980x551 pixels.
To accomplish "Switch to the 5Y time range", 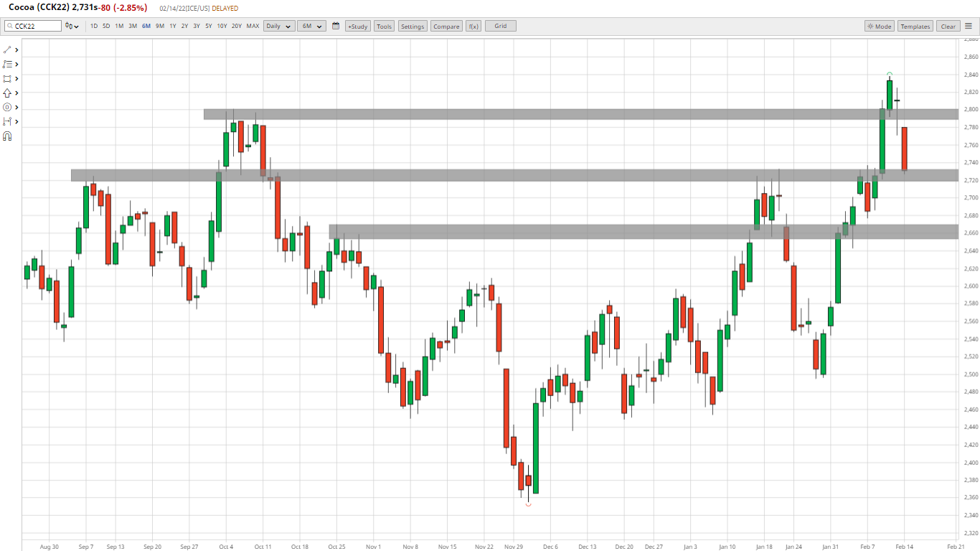I will [209, 26].
